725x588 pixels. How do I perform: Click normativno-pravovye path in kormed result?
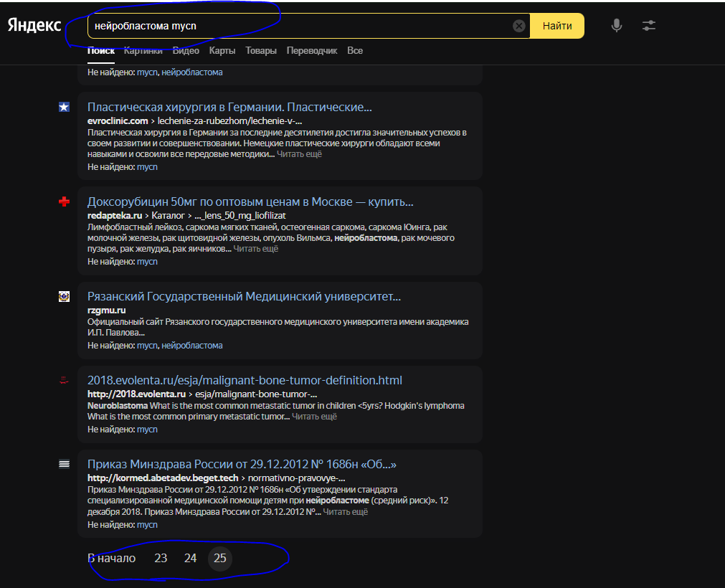click(297, 478)
